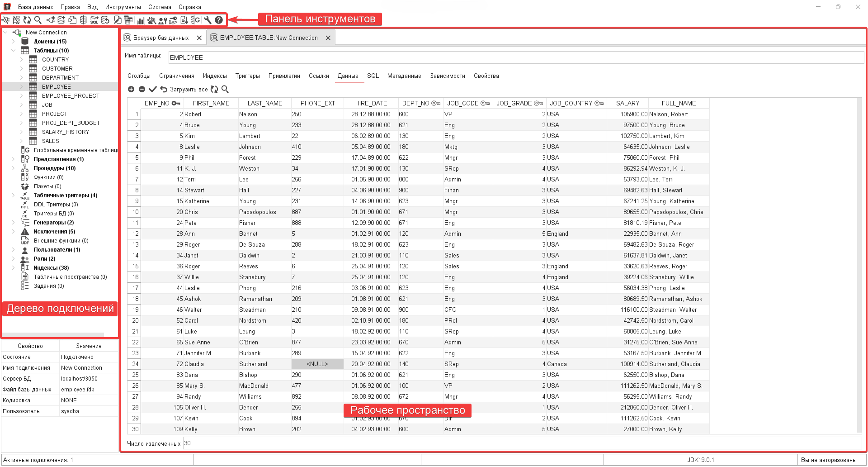Click the statistics bar chart toolbar icon

[141, 20]
